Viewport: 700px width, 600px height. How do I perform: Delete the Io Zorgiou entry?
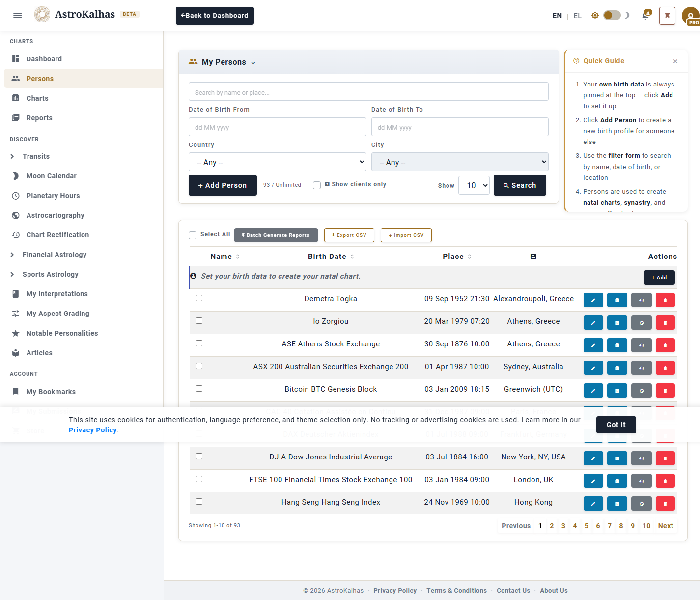[x=665, y=323]
